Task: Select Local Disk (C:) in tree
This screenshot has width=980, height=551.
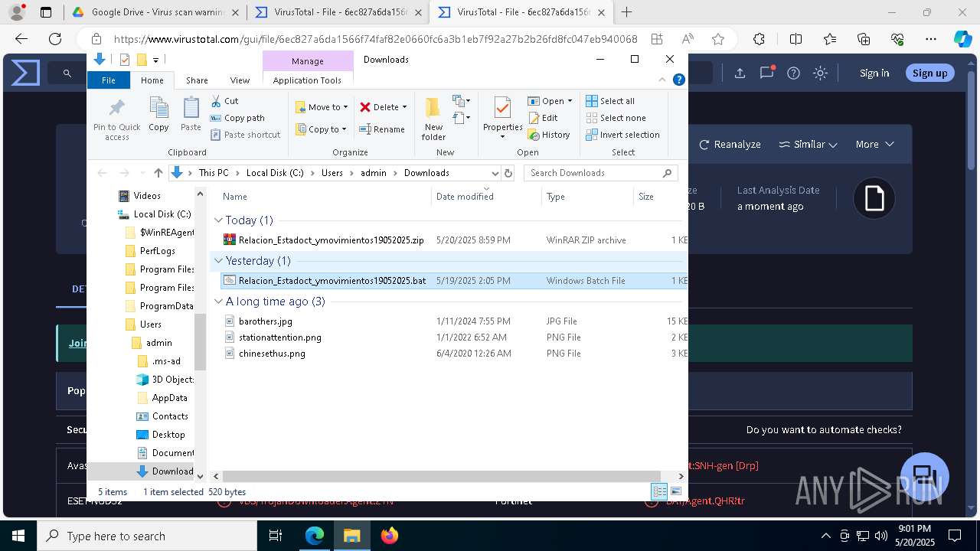Action: click(162, 214)
